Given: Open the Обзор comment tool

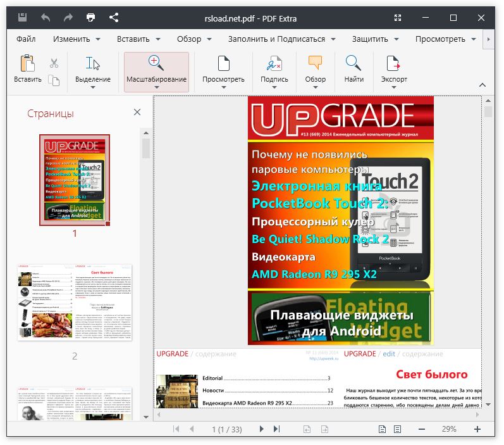Looking at the screenshot, I should 316,69.
